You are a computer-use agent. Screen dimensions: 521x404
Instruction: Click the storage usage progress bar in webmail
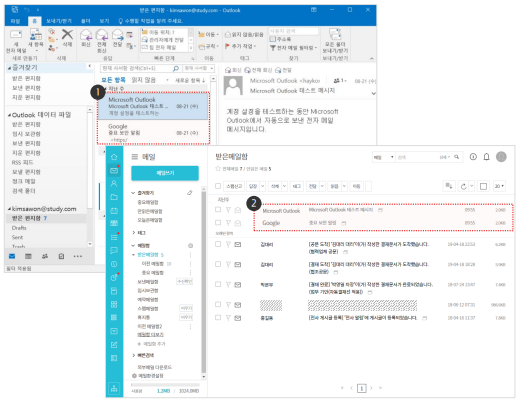[165, 385]
